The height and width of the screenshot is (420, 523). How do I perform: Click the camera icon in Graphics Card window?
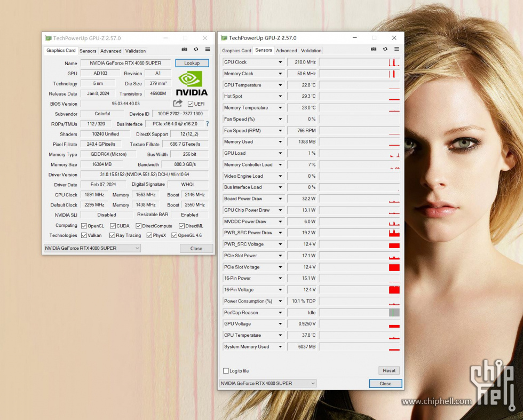[185, 50]
